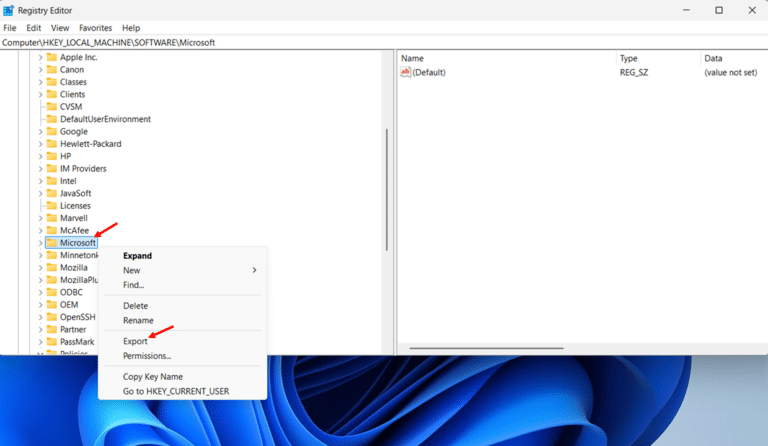
Task: Click the PassMark folder icon
Action: click(51, 342)
